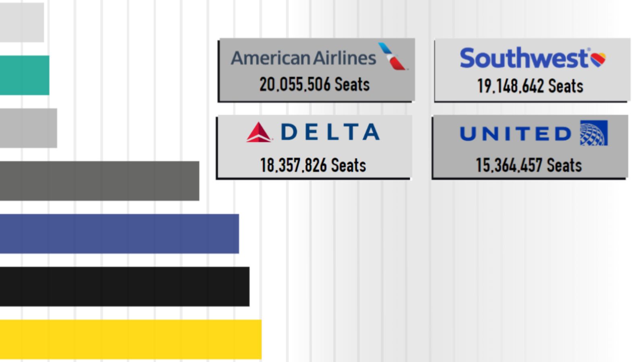Select the blue Southwest wordmark
Image resolution: width=644 pixels, height=362 pixels.
point(524,58)
